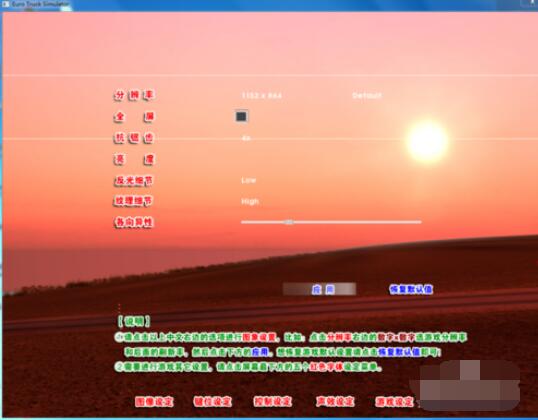Click the 亮度 brightness label
Image resolution: width=538 pixels, height=420 pixels.
(x=134, y=159)
